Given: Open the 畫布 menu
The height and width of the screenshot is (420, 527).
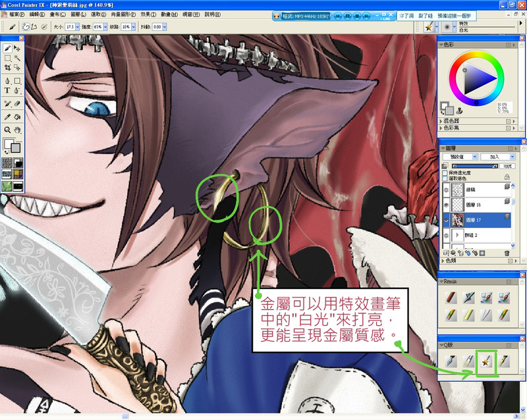Looking at the screenshot, I should (57, 14).
